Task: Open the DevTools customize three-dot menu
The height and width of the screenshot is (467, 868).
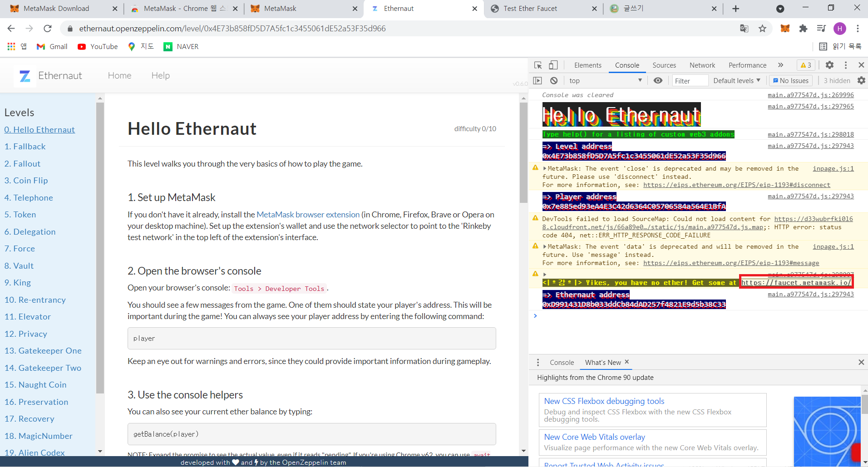Action: pyautogui.click(x=845, y=65)
